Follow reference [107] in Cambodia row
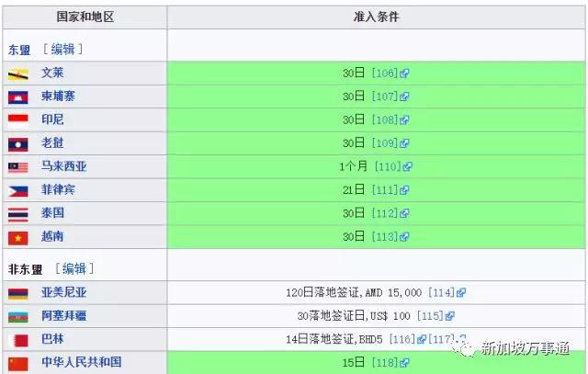This screenshot has width=588, height=374. 384,96
